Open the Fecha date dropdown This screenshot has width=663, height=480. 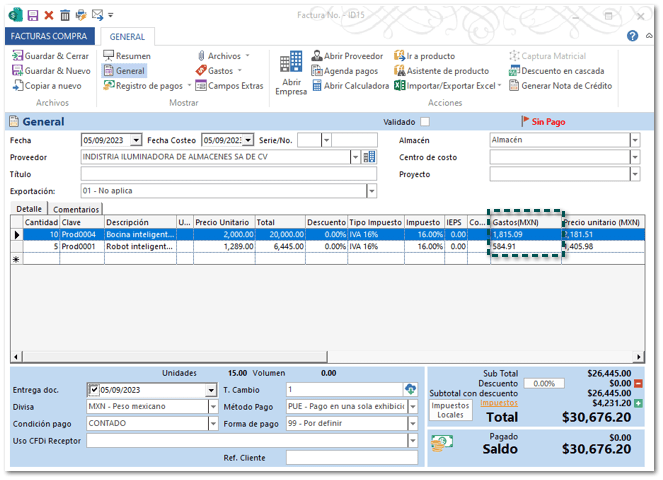[136, 140]
